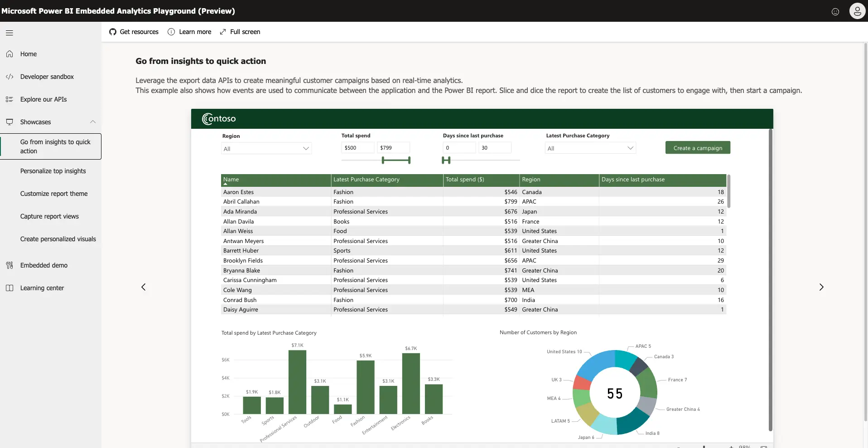Select Aaron Estes row name
This screenshot has width=868, height=448.
238,192
